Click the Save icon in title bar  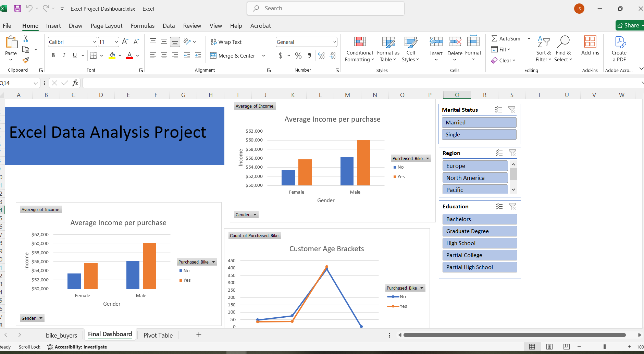point(17,9)
